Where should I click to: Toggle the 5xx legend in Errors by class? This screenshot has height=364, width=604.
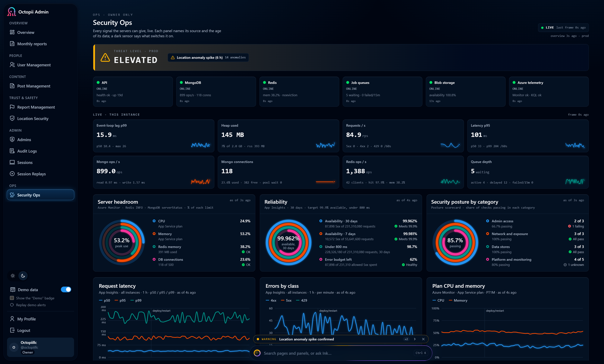click(x=286, y=300)
